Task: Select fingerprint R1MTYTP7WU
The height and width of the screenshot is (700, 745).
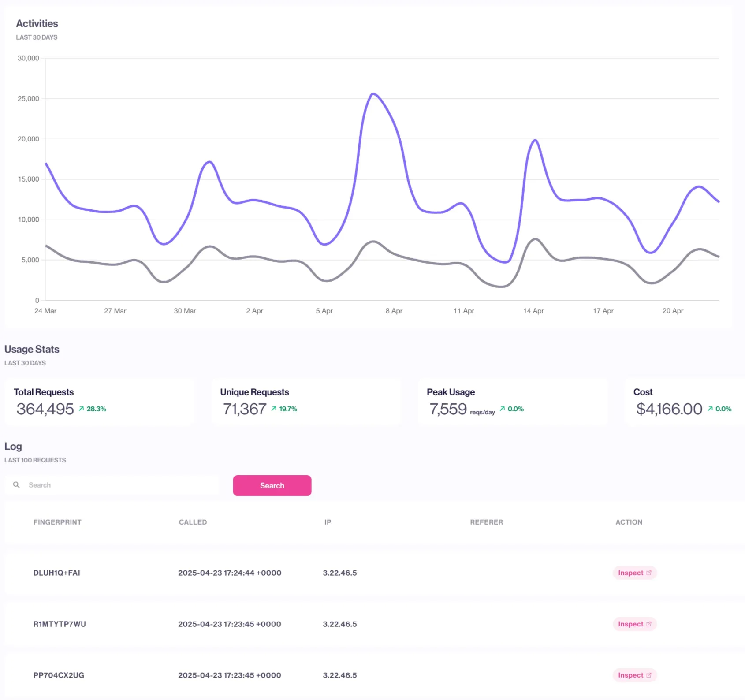Action: [x=60, y=624]
